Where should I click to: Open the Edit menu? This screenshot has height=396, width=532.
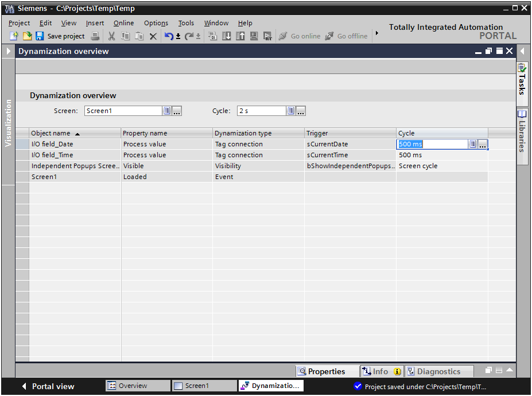[x=45, y=23]
